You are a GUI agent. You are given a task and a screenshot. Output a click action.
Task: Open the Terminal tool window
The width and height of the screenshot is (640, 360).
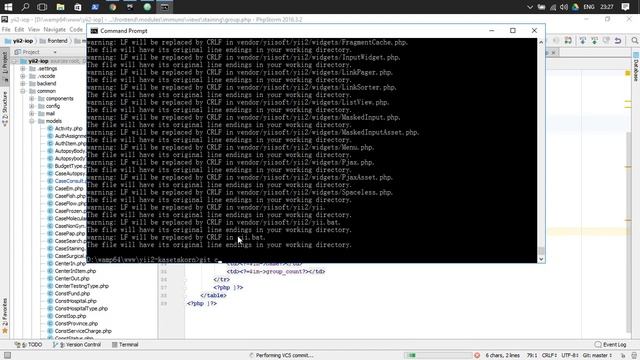click(125, 344)
